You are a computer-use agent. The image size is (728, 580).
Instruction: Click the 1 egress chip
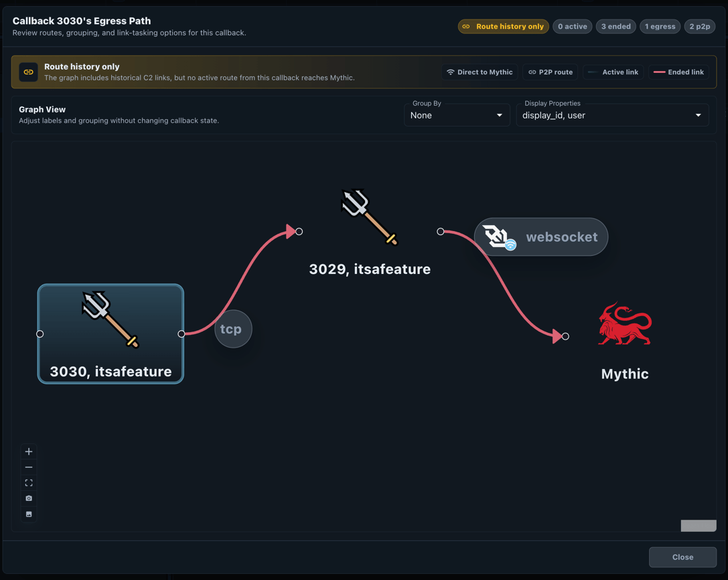click(660, 27)
